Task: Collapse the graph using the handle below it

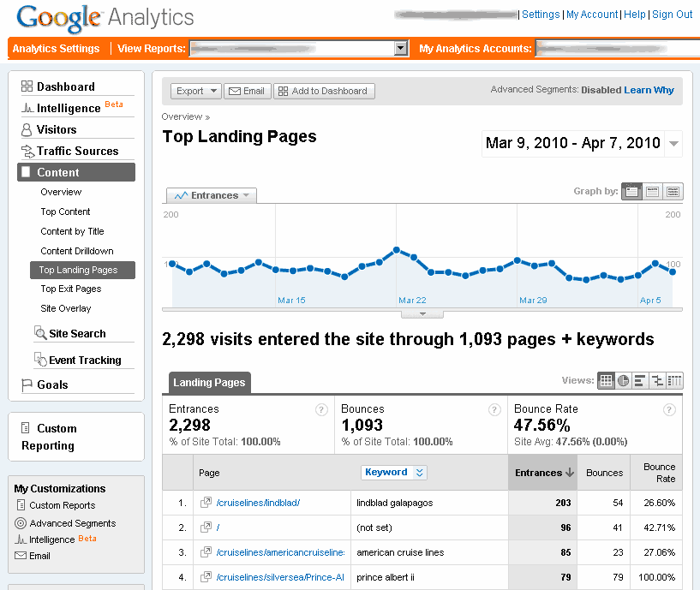Action: coord(422,314)
